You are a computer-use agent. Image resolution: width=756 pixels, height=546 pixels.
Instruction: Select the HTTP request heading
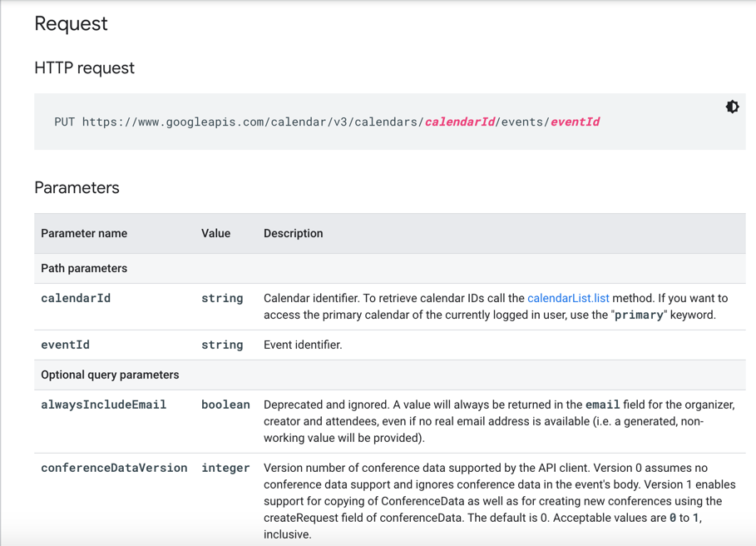[84, 68]
